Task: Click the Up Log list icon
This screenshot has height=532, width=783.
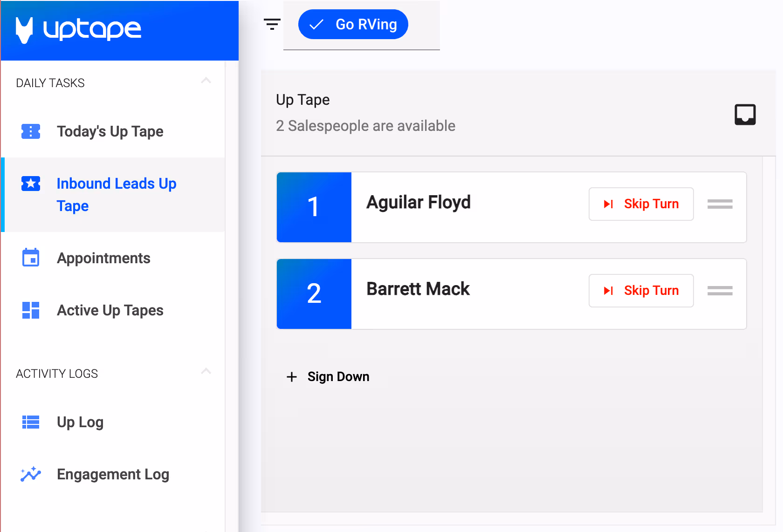Action: point(31,422)
